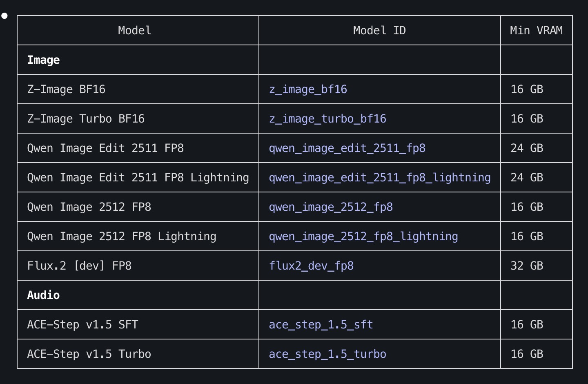Click the Model ID column header
588x384 pixels.
(379, 31)
